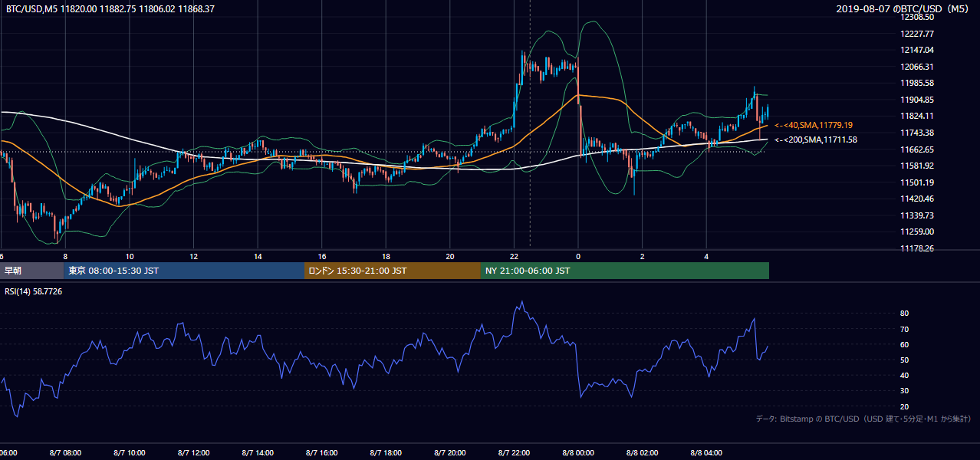Click RSI axis level 70
The height and width of the screenshot is (460, 980).
coord(905,329)
